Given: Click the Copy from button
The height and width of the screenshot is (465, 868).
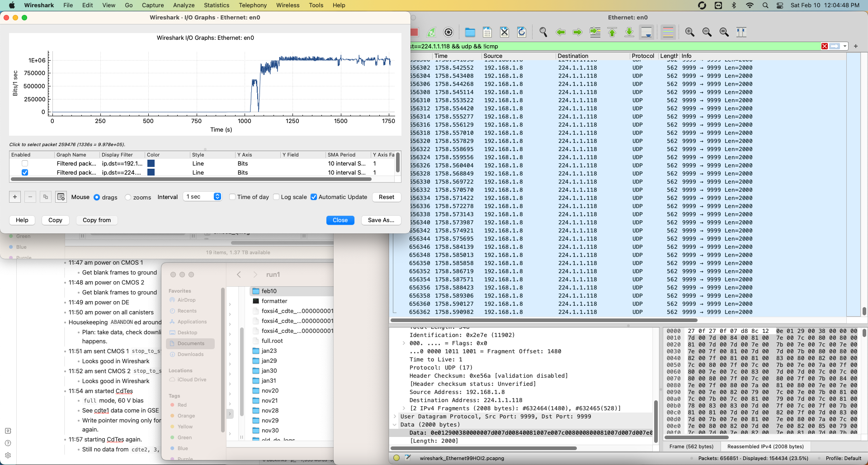Looking at the screenshot, I should (97, 220).
